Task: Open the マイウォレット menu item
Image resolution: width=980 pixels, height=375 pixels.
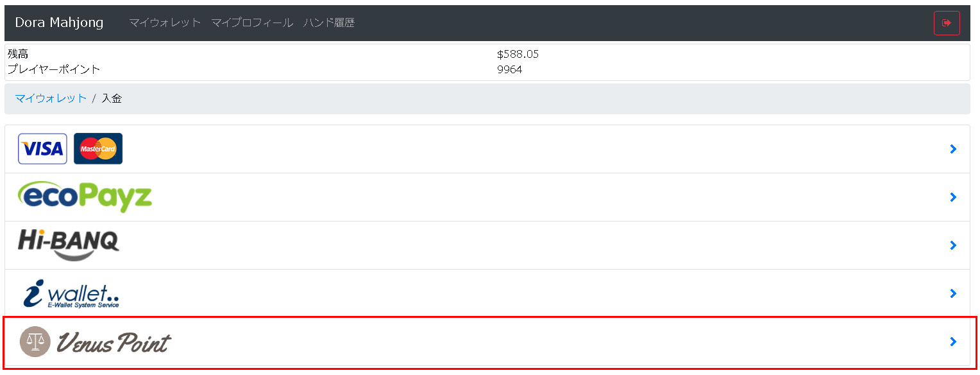Action: (x=165, y=23)
